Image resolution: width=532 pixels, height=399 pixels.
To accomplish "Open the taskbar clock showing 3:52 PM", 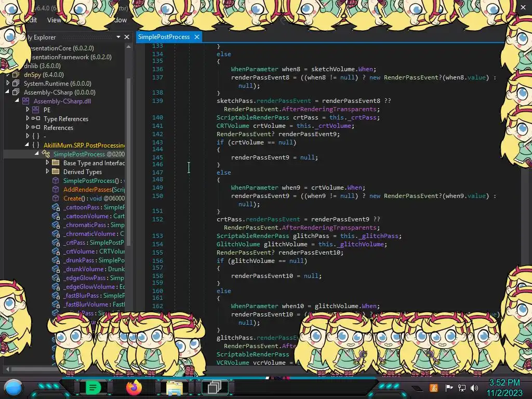I will tap(504, 388).
